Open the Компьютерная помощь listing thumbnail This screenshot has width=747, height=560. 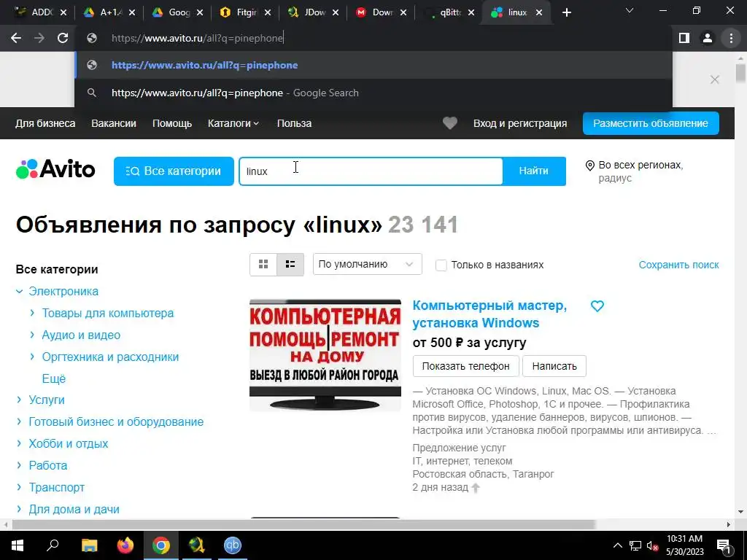coord(325,355)
